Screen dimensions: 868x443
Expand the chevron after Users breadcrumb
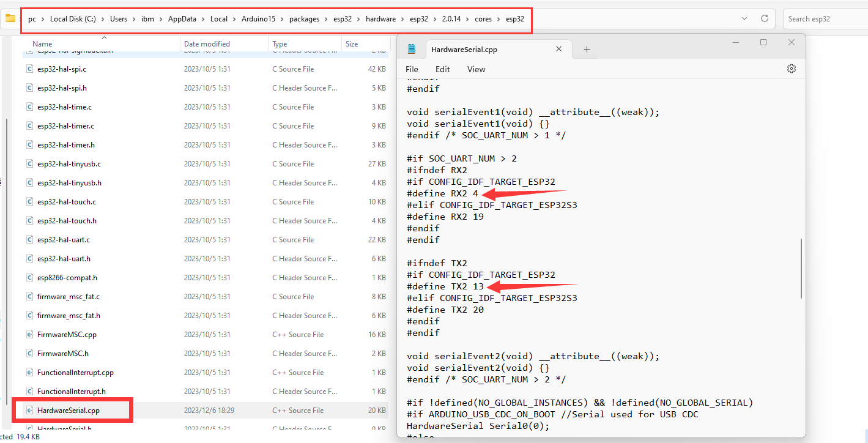[x=135, y=19]
